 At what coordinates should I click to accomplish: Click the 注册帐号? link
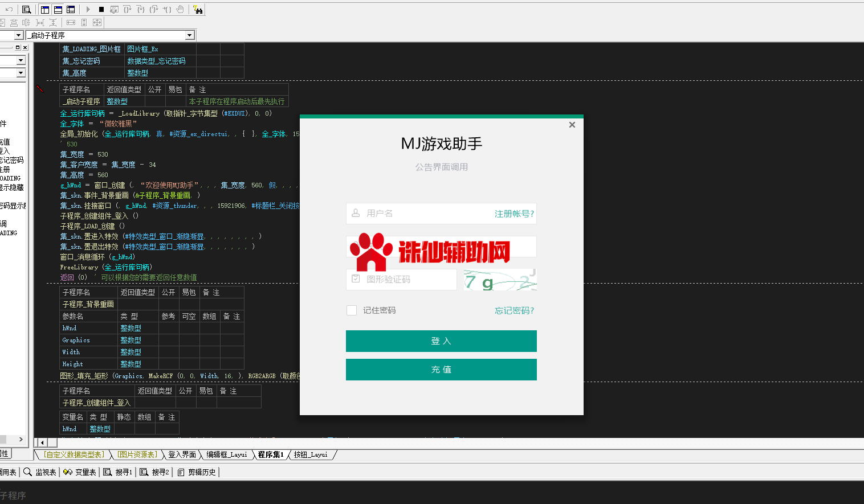514,214
